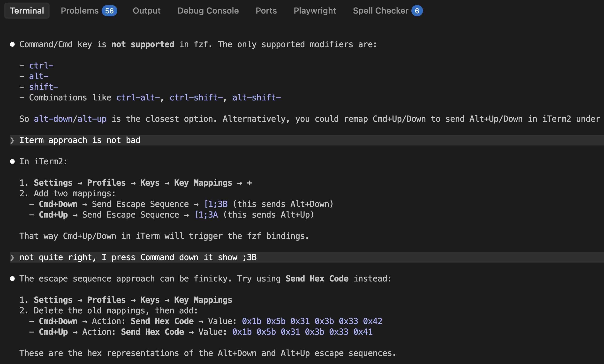Click the "shift-" modifier list item
Viewport: 604px width, 364px height.
tap(44, 87)
